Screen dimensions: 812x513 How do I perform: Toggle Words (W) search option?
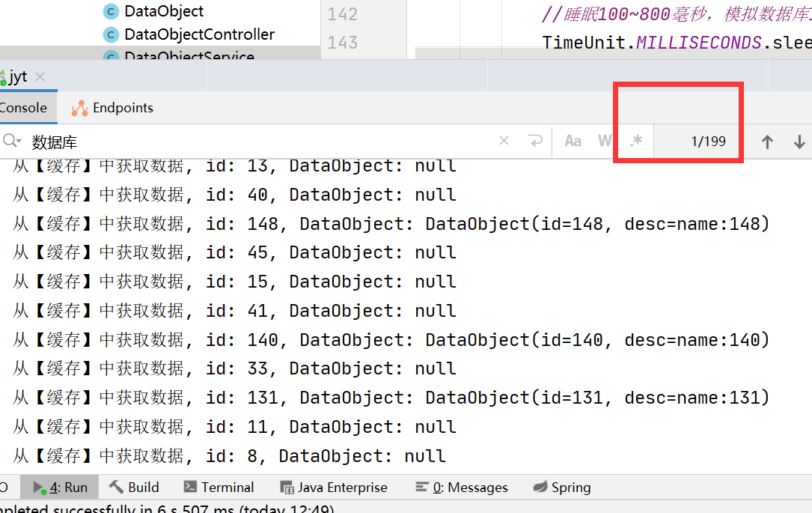point(605,141)
